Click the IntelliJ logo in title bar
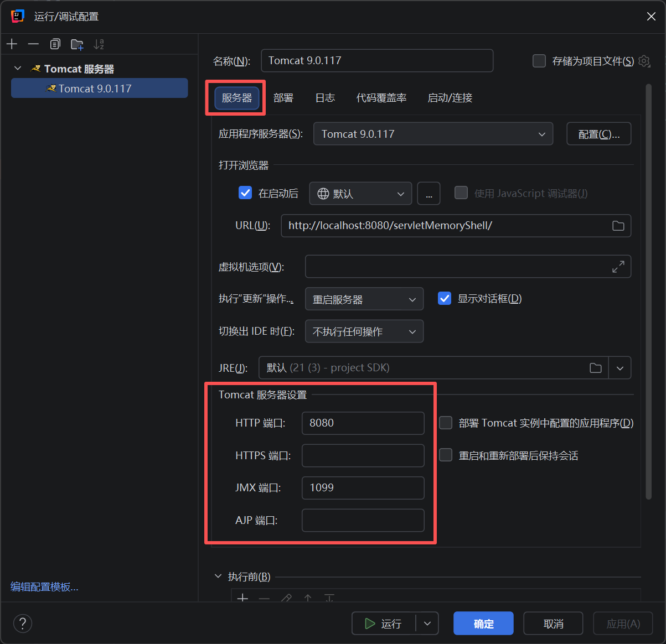Screen dimensions: 666x644 click(x=17, y=16)
